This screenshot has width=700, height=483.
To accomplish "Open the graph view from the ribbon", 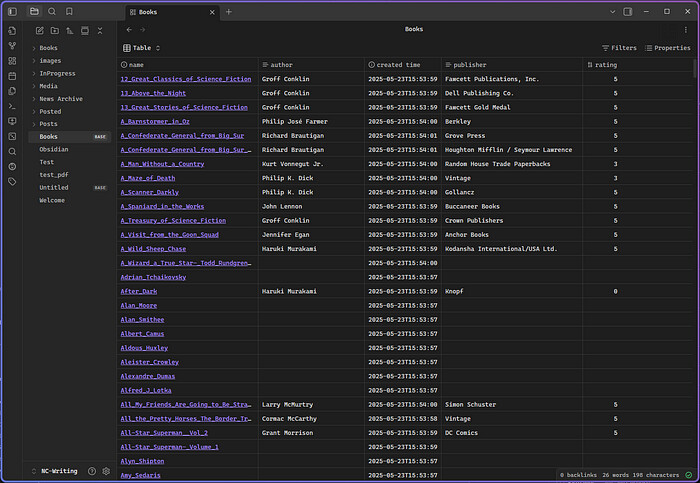I will click(12, 46).
